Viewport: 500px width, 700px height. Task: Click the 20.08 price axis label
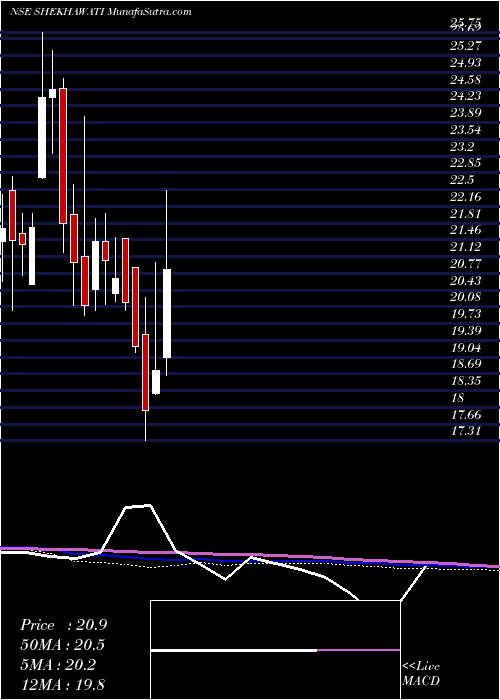466,297
